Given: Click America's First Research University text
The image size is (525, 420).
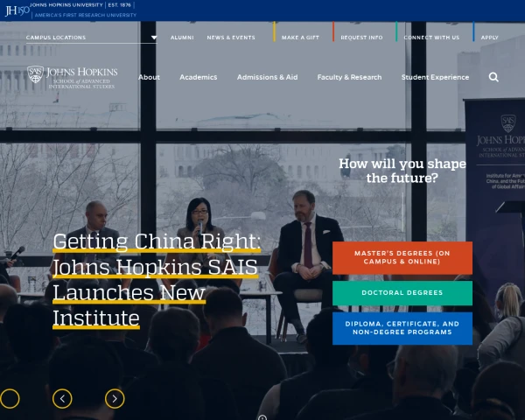Looking at the screenshot, I should click(86, 15).
